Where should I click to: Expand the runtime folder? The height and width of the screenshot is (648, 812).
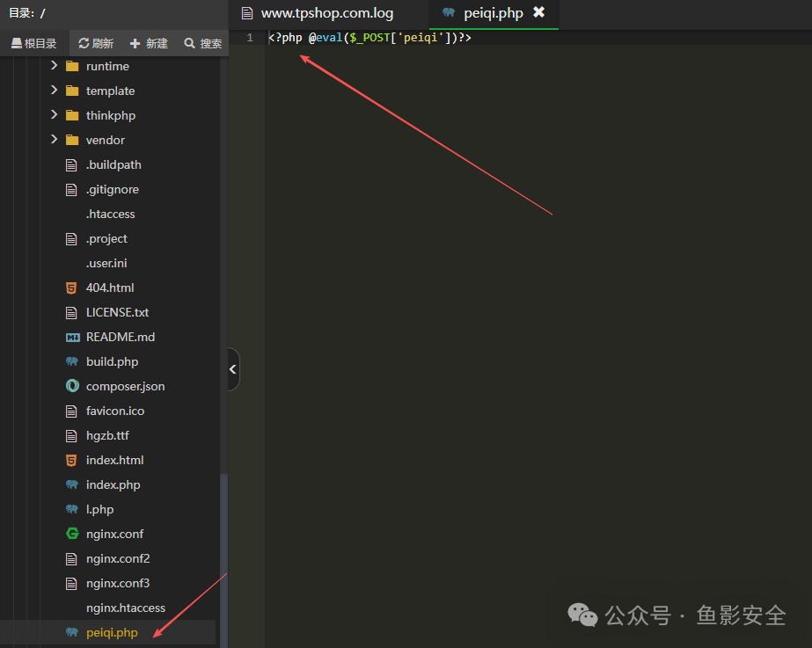(54, 66)
